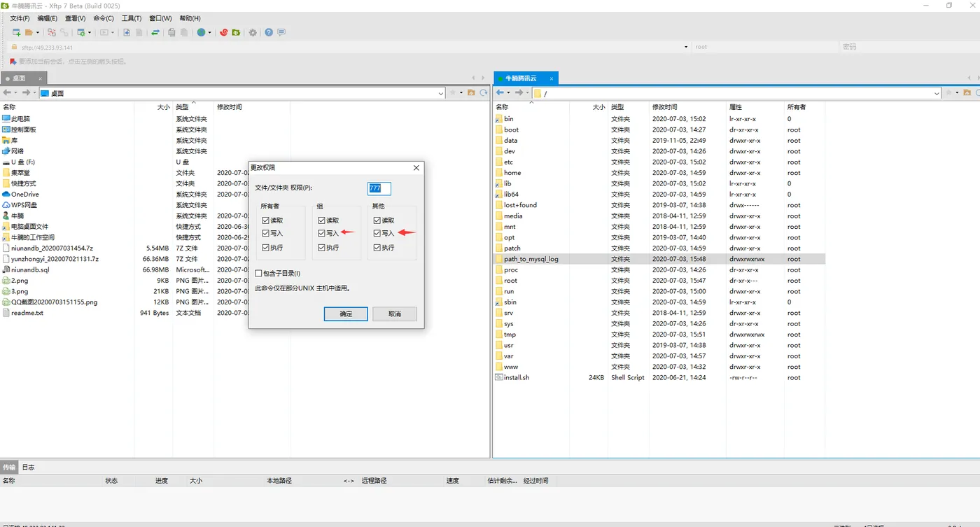Open the 命令(C) menu
The image size is (980, 527).
[x=104, y=18]
